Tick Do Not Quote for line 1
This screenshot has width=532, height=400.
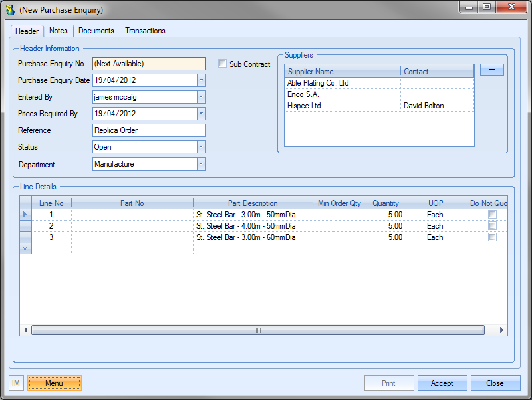pos(492,215)
